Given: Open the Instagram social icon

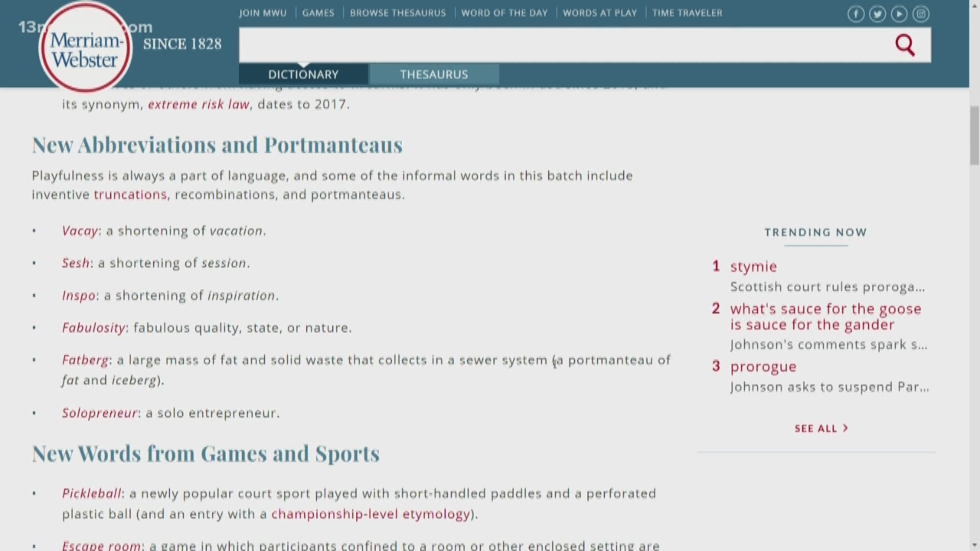Looking at the screenshot, I should (921, 14).
